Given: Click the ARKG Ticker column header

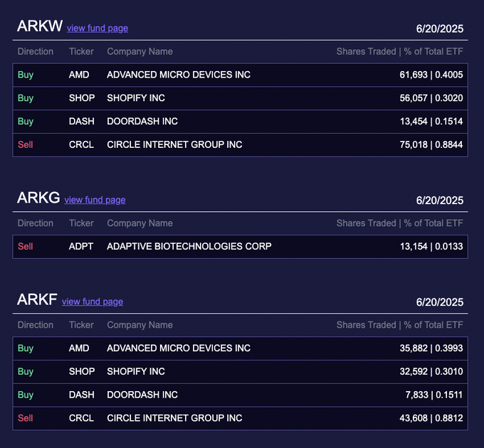Looking at the screenshot, I should [x=81, y=223].
